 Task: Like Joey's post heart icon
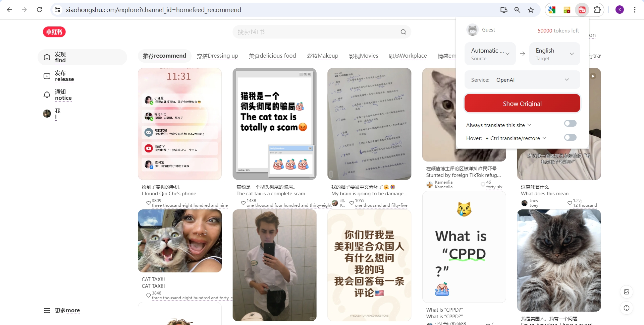pos(570,203)
